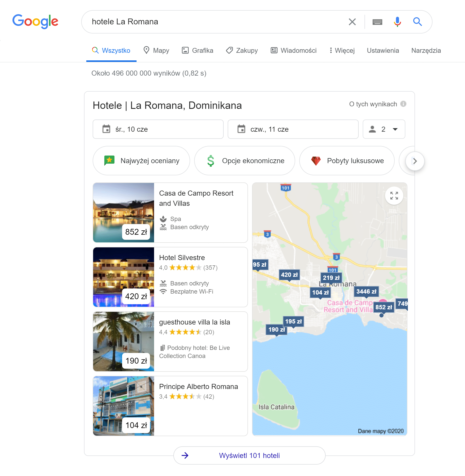The height and width of the screenshot is (476, 465).
Task: Open check-out date czw., 11 cze
Action: [293, 129]
